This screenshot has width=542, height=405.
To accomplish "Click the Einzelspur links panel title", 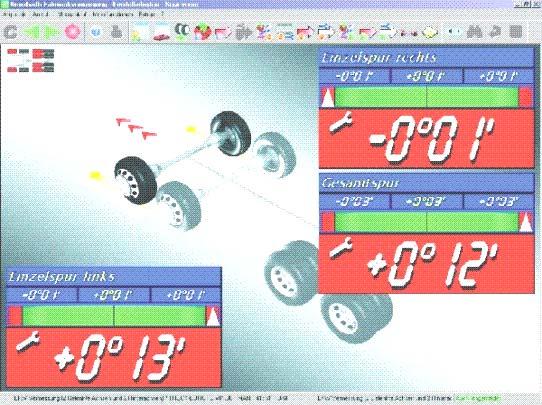I will click(62, 277).
